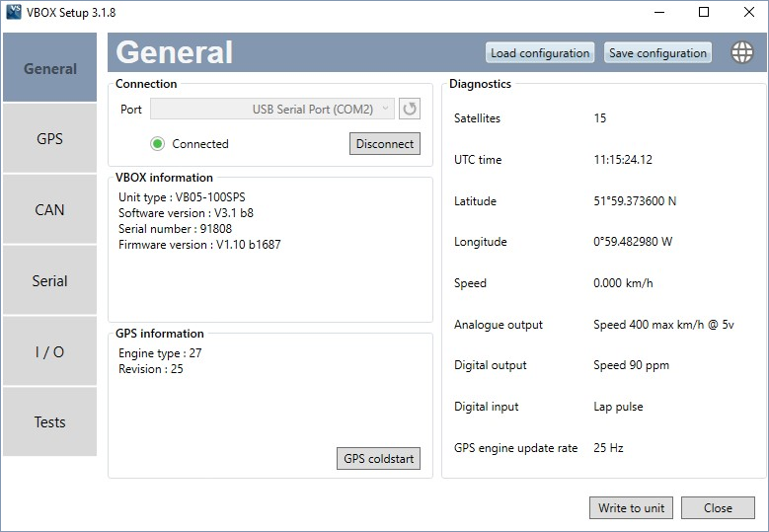This screenshot has height=532, width=769.
Task: Open the Port dropdown USB Serial Port (COM2)
Action: 272,109
